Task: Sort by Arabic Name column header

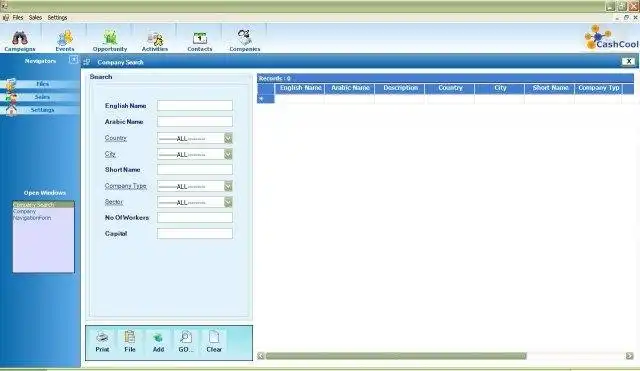Action: click(x=350, y=88)
